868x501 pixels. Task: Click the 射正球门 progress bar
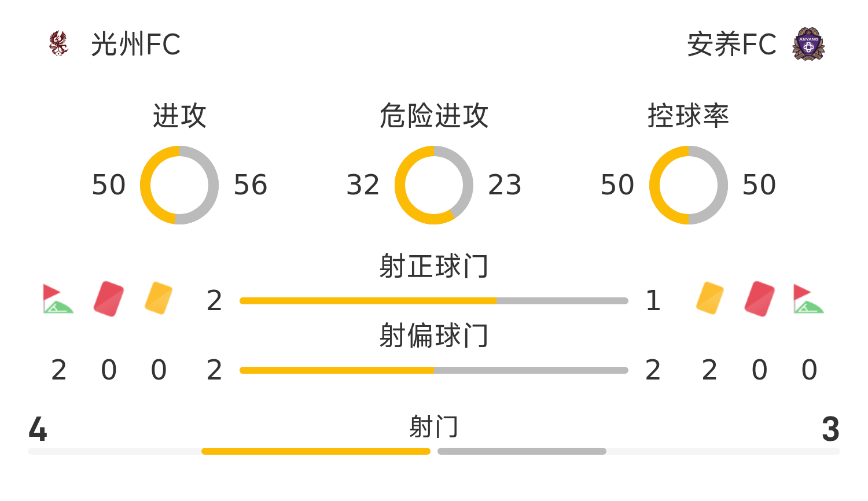coord(434,301)
